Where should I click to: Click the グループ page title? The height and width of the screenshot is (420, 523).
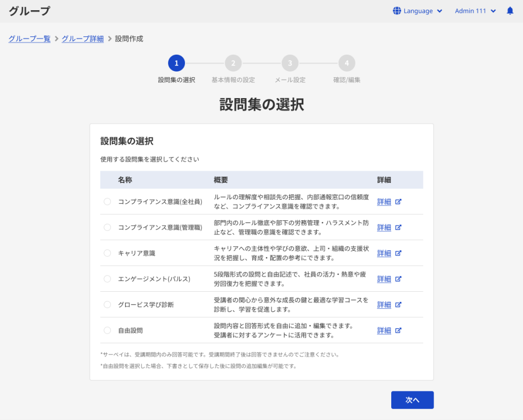tap(29, 11)
